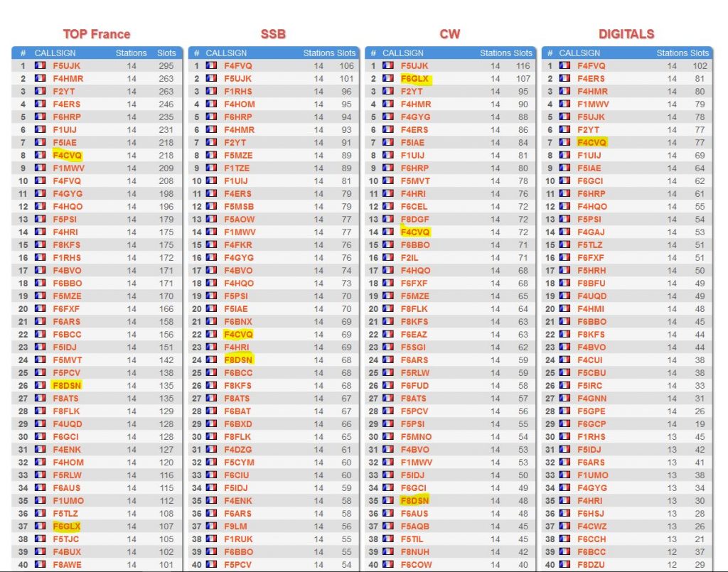This screenshot has height=572, width=728.
Task: Open callsign F4ERS in the DIGITALS table
Action: click(591, 78)
